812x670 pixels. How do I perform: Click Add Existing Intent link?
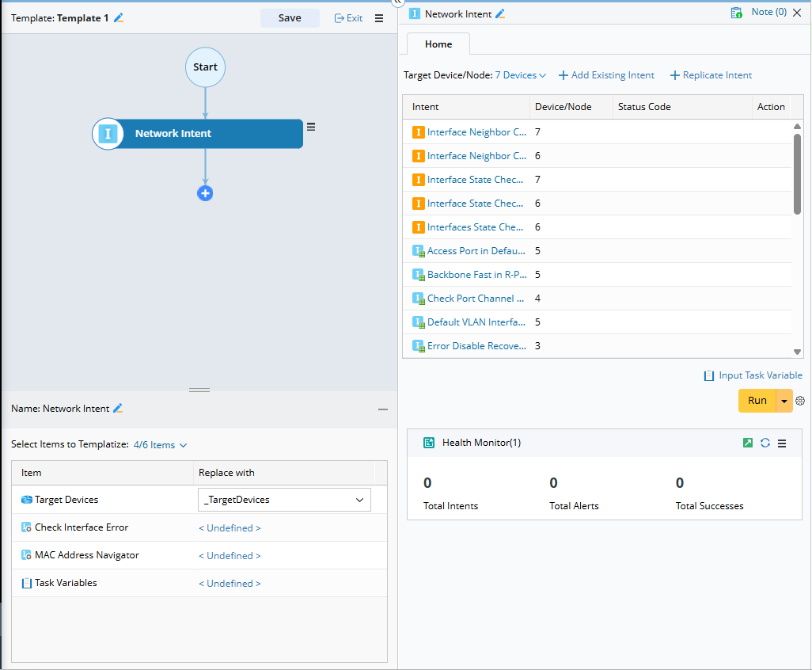pos(606,75)
